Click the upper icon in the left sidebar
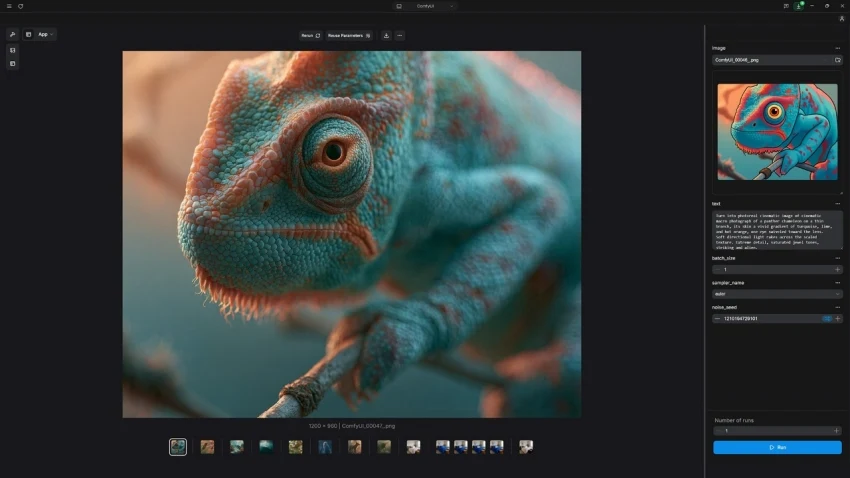The width and height of the screenshot is (850, 478). (x=12, y=50)
